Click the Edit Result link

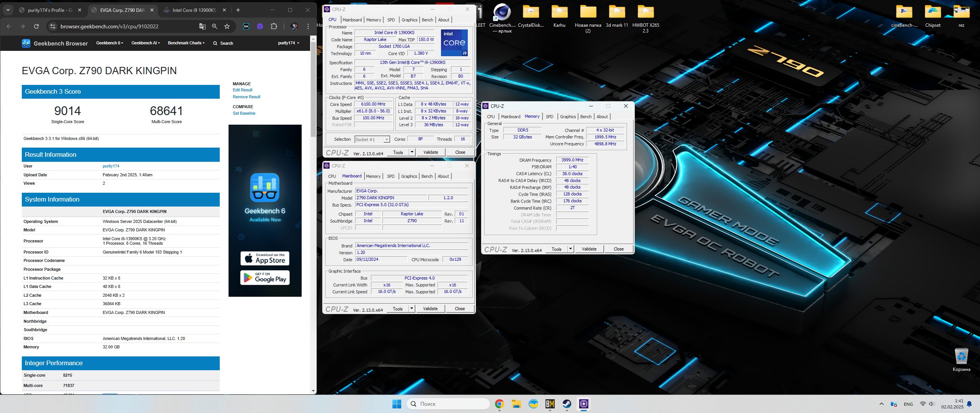243,90
